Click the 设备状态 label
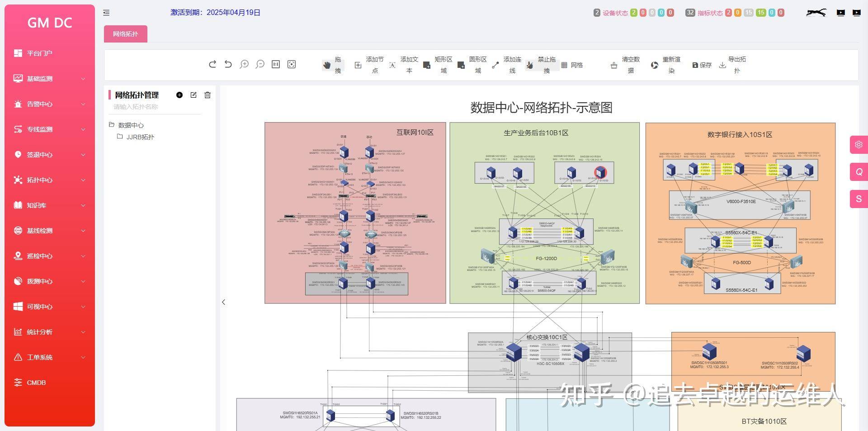The image size is (868, 431). (615, 13)
